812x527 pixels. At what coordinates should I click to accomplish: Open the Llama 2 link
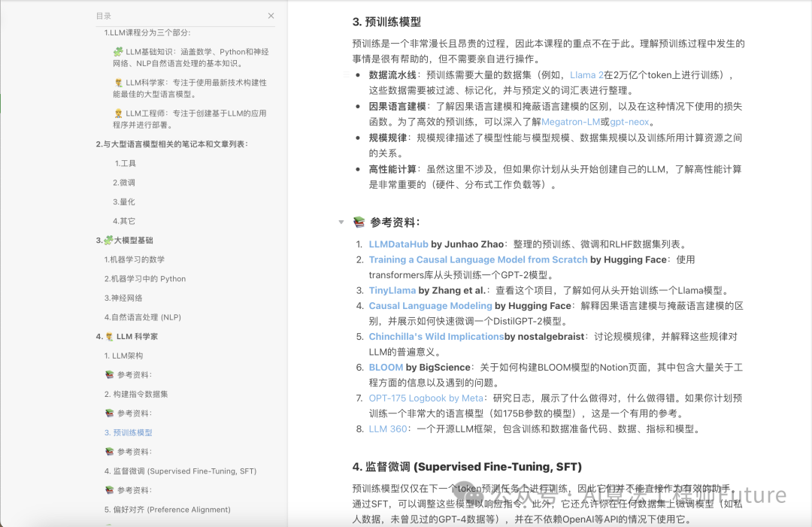(586, 75)
